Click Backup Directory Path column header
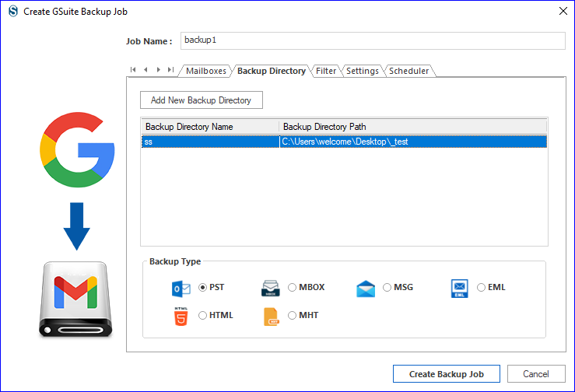The width and height of the screenshot is (575, 392). coord(413,127)
